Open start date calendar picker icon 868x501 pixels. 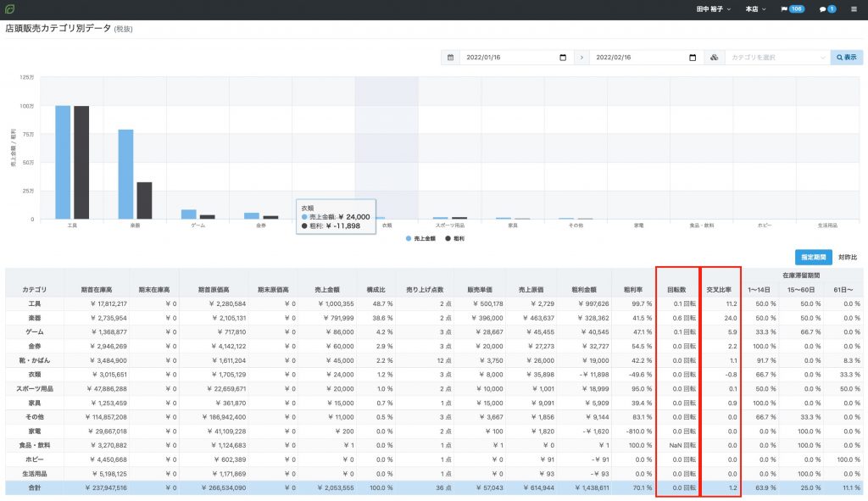pyautogui.click(x=563, y=58)
